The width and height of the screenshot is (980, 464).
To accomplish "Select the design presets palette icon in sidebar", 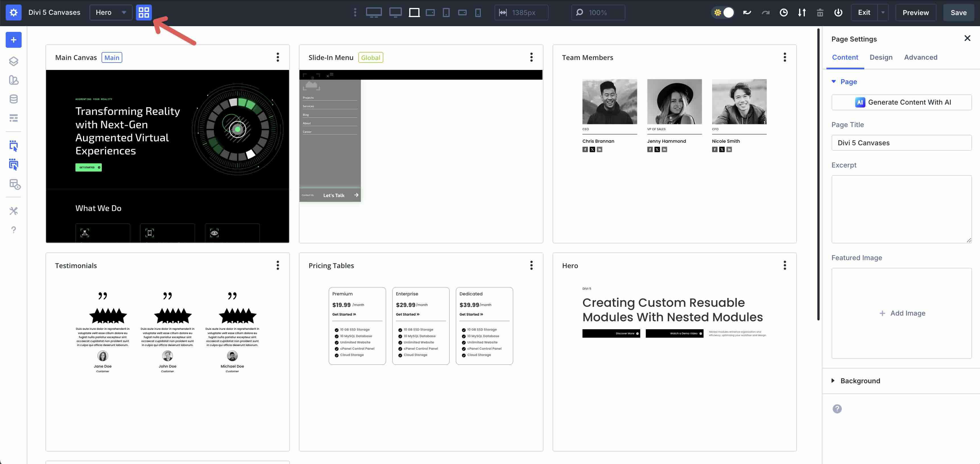I will [13, 80].
